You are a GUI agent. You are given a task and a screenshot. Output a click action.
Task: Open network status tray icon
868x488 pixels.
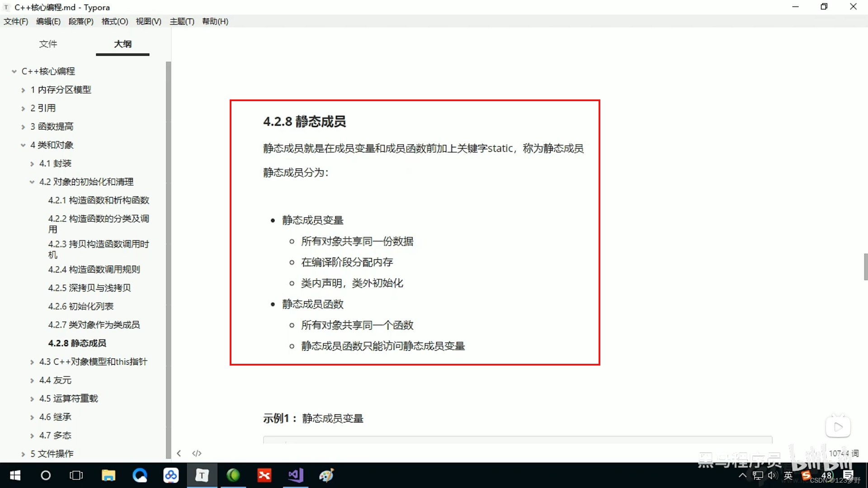pyautogui.click(x=758, y=475)
